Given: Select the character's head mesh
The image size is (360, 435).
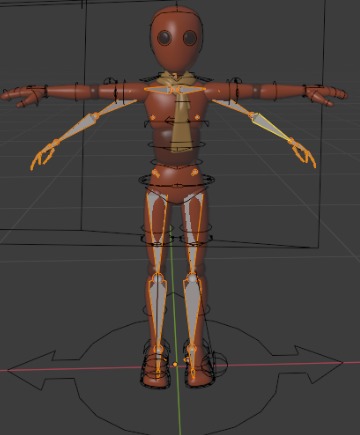Looking at the screenshot, I should tap(176, 40).
